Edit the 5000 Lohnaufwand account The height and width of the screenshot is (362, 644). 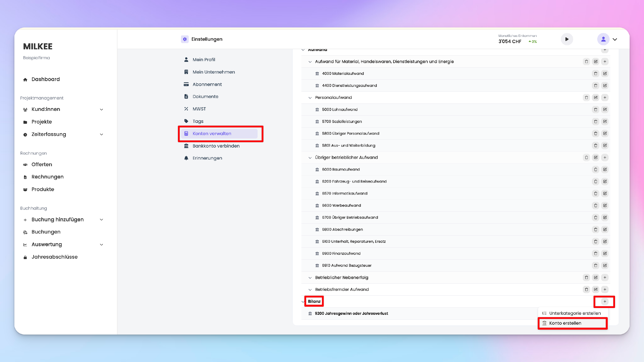(605, 109)
